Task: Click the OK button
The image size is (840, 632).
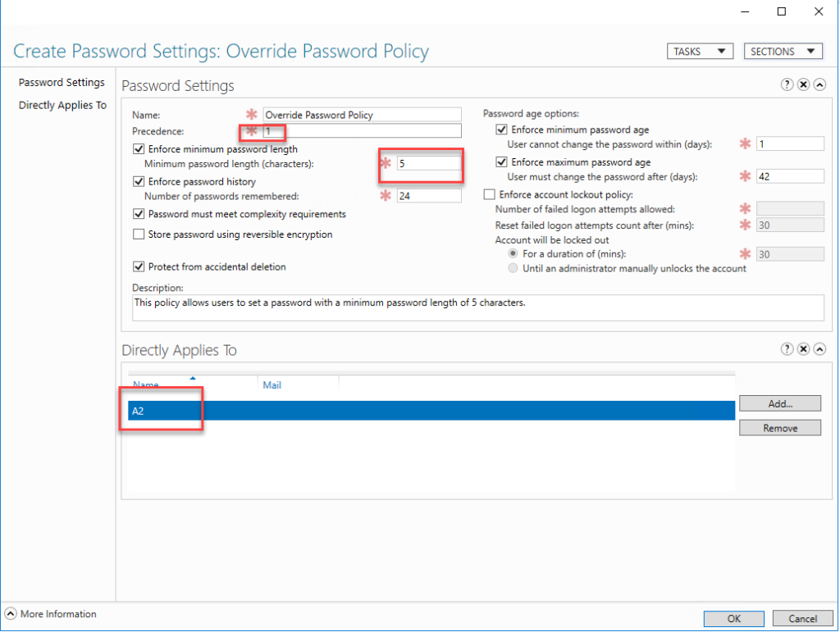Action: click(x=733, y=619)
